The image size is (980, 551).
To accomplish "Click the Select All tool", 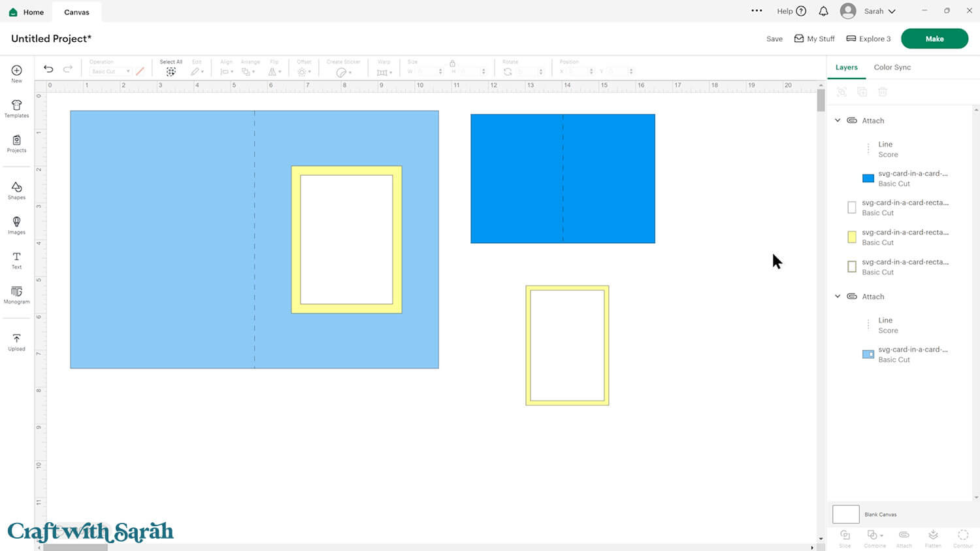I will point(171,68).
